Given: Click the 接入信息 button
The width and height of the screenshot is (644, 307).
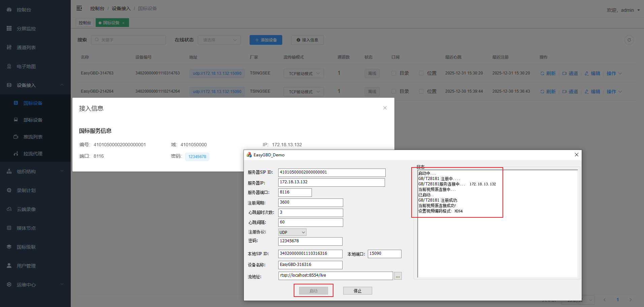Looking at the screenshot, I should click(x=307, y=40).
